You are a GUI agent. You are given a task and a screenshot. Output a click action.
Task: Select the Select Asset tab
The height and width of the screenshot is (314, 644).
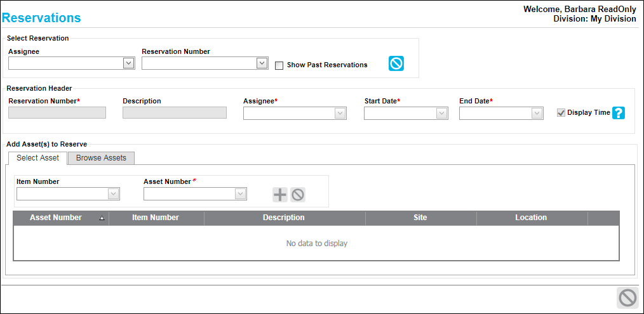(x=37, y=158)
